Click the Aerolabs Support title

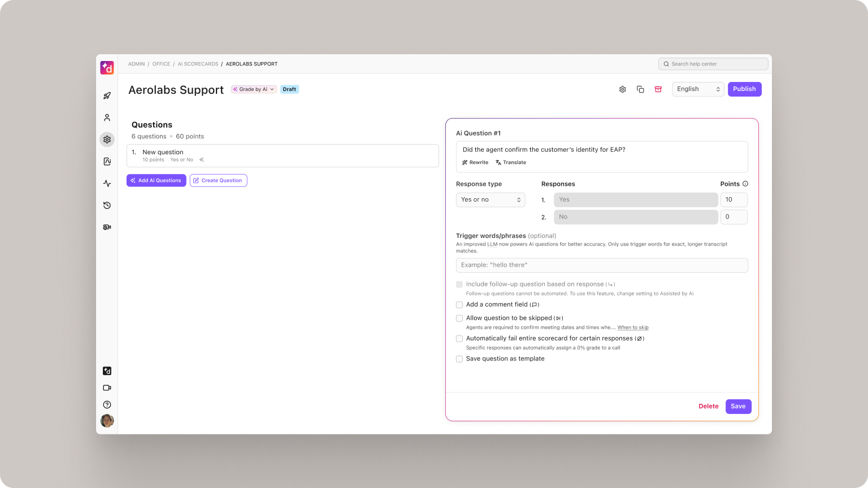[176, 90]
